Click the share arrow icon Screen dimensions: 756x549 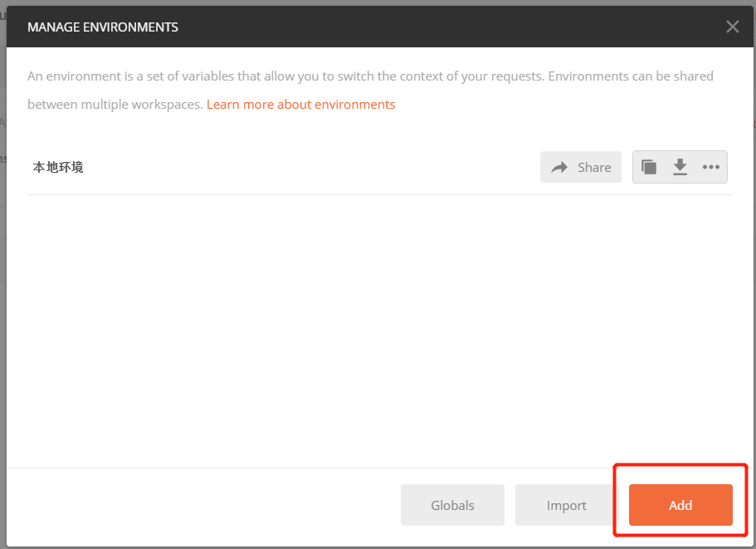[559, 168]
